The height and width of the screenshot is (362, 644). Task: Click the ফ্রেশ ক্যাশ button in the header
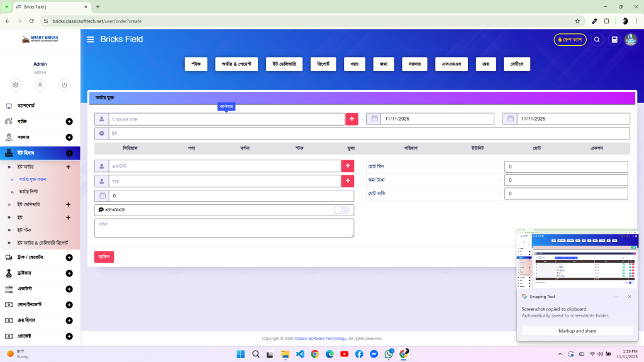coord(569,39)
